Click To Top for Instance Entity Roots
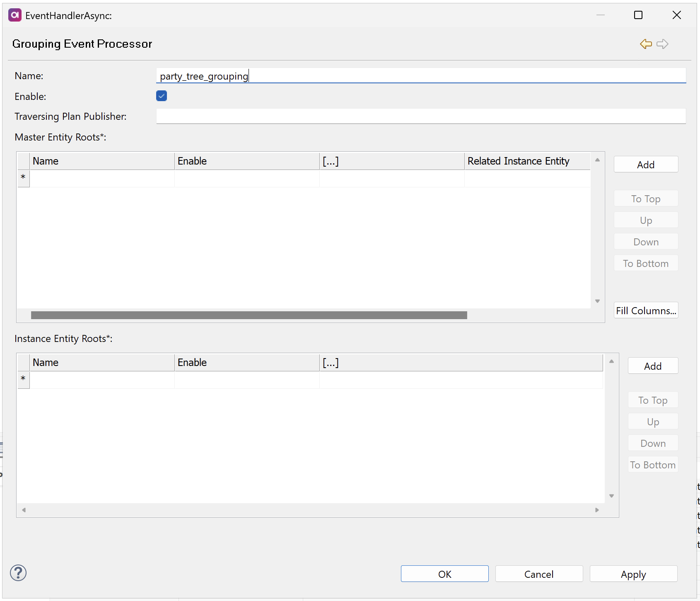 [653, 400]
